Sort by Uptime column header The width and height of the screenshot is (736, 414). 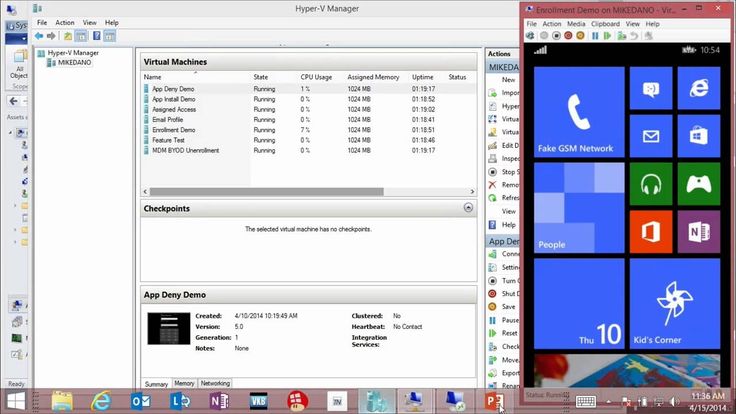422,77
